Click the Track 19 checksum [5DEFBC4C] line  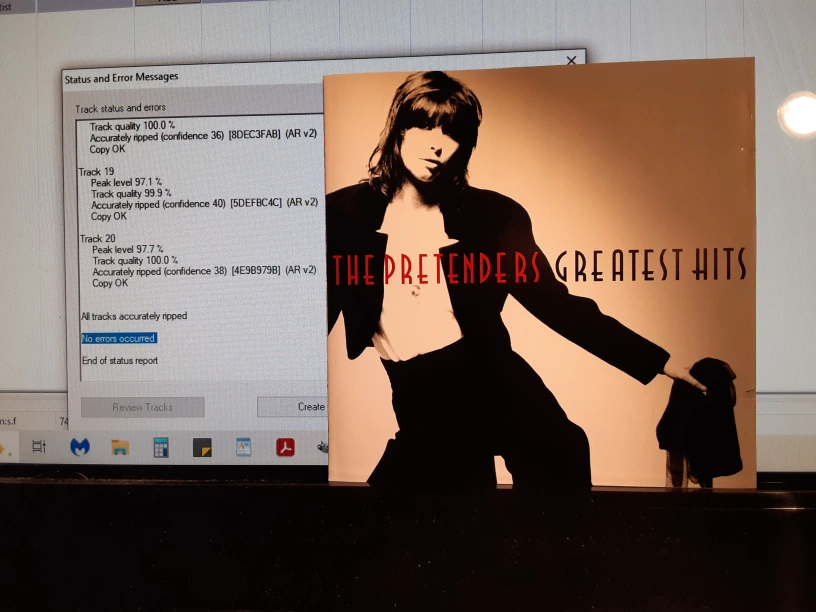click(204, 204)
